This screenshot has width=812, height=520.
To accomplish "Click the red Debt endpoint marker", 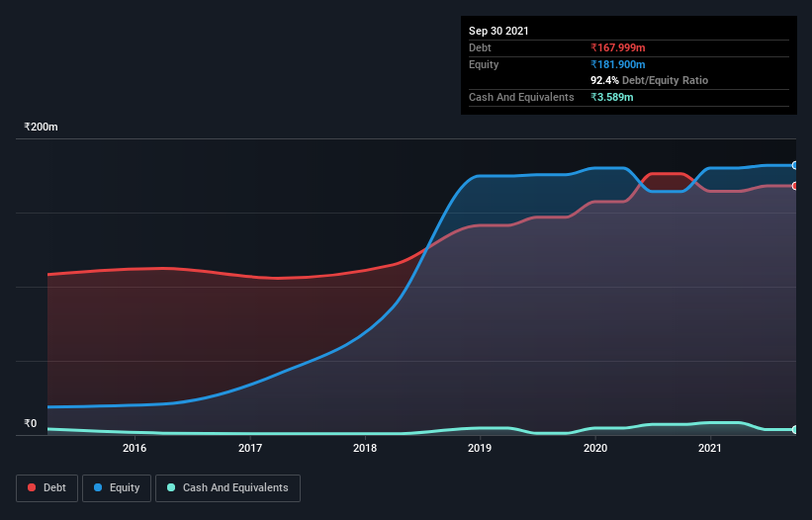I will pos(795,186).
